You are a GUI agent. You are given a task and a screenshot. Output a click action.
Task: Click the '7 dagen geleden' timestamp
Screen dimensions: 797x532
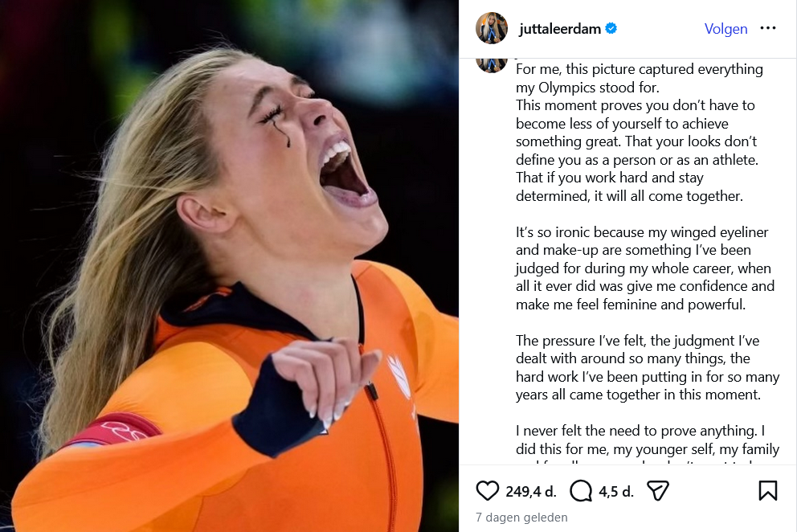pos(521,518)
